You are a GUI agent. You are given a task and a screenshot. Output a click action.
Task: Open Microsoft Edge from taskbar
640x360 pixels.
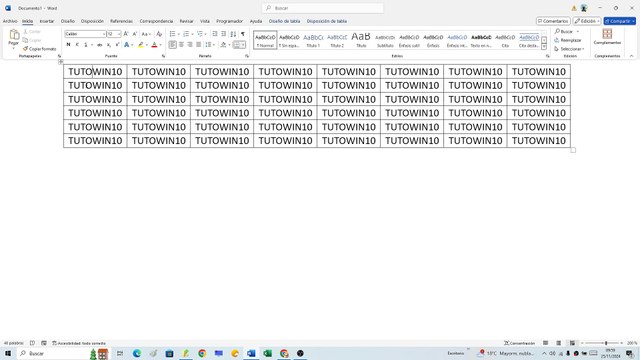tap(137, 353)
